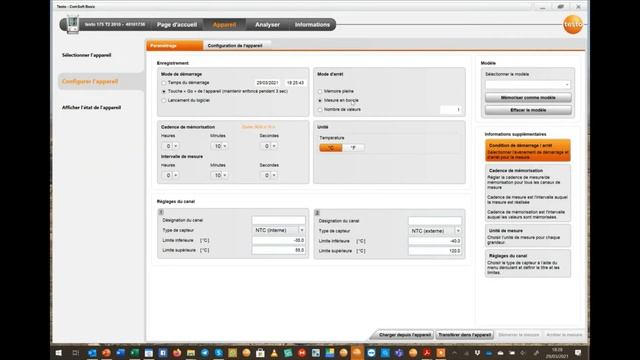640x360 pixels.
Task: Open VLC media player from taskbar
Action: click(x=275, y=353)
